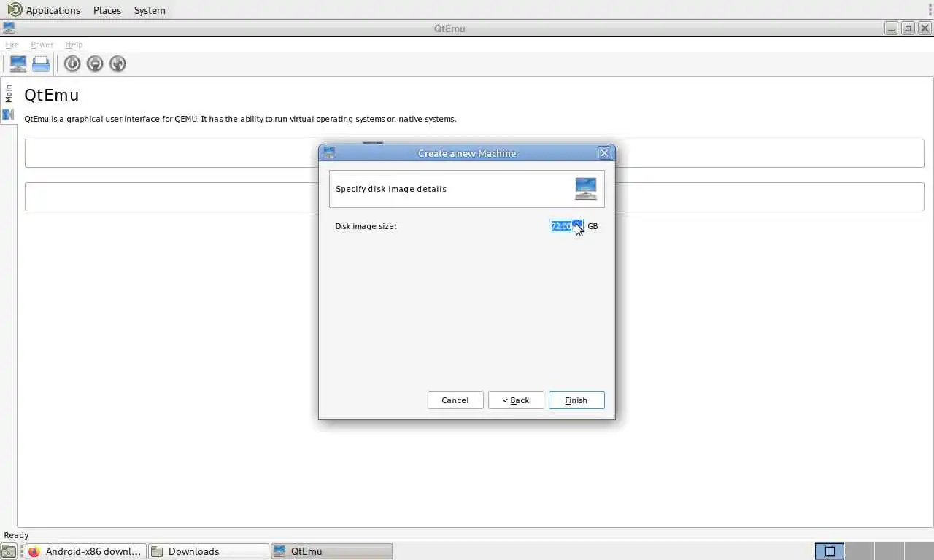934x560 pixels.
Task: Click the power start toolbar icon
Action: click(x=72, y=64)
